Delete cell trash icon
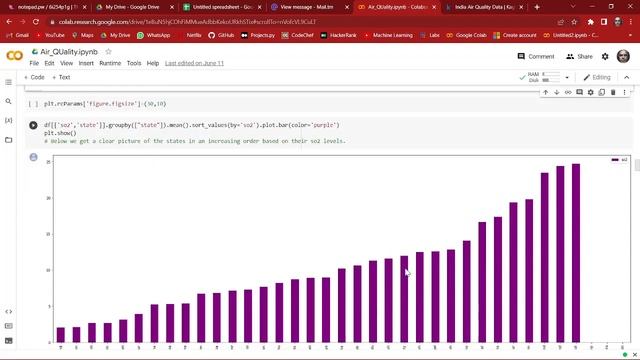This screenshot has width=640, height=360. tap(613, 93)
